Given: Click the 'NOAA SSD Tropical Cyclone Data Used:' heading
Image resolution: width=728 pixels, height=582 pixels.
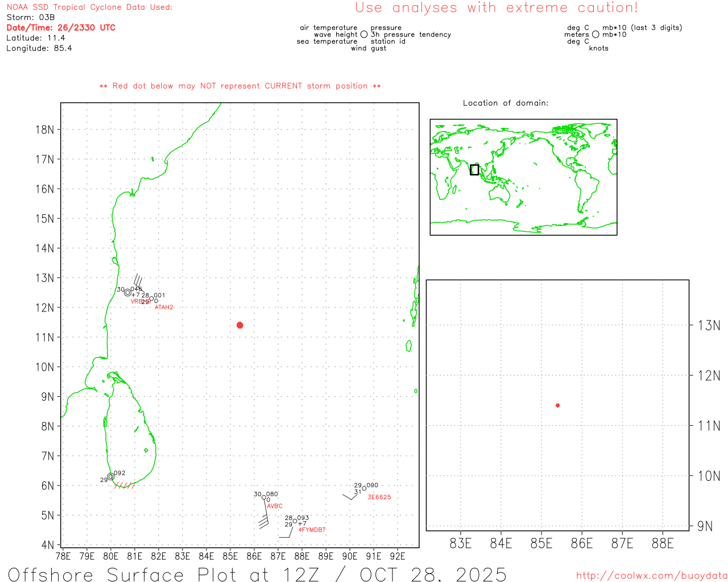Looking at the screenshot, I should [89, 7].
